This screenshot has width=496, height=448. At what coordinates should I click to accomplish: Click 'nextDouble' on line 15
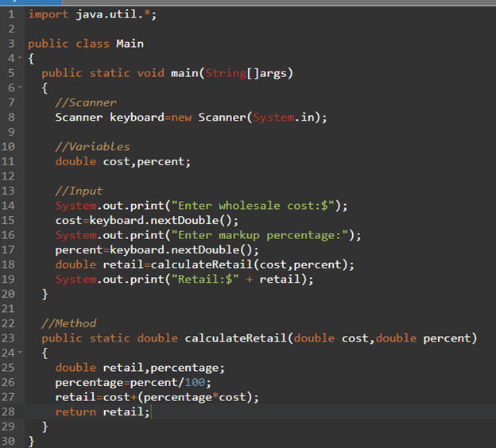point(184,220)
